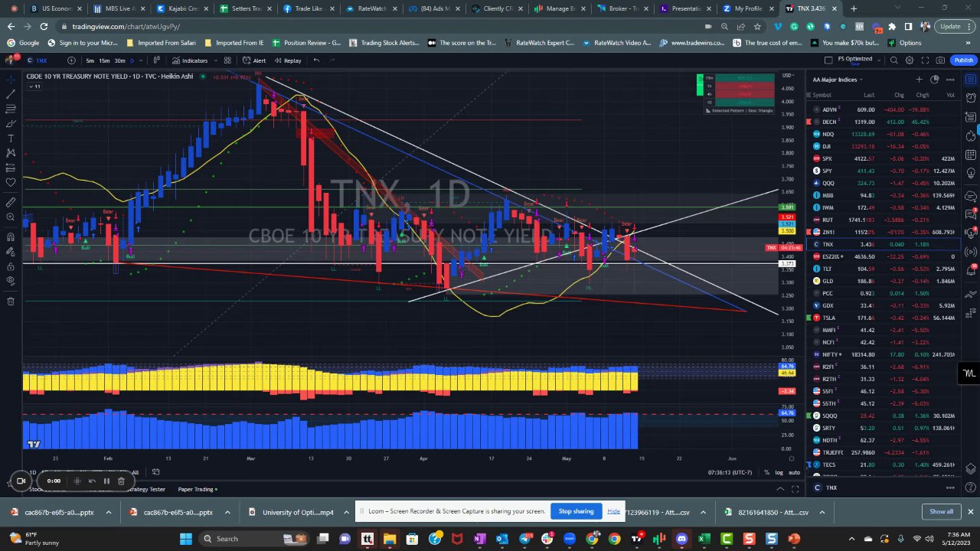980x551 pixels.
Task: Show all downloads in the browser
Action: (x=941, y=512)
